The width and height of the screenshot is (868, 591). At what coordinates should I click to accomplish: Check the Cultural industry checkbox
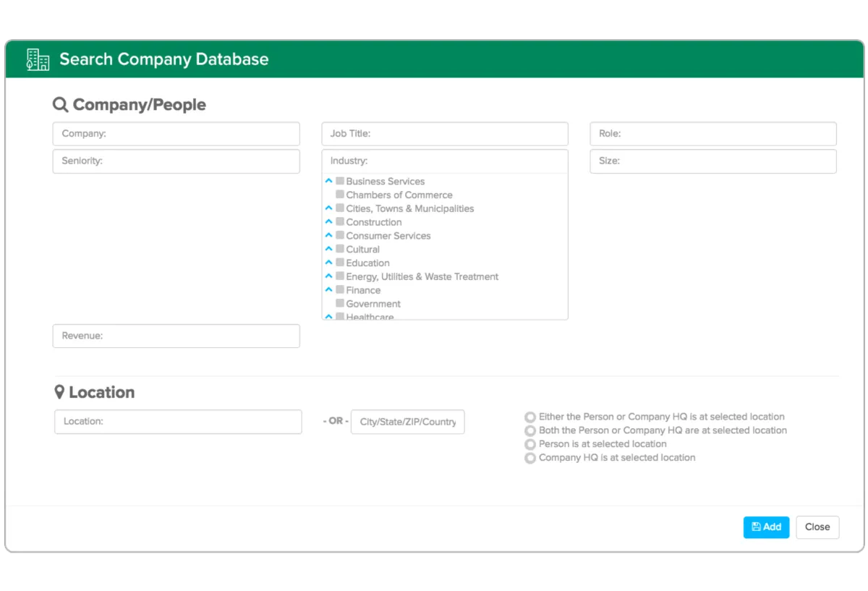(340, 249)
